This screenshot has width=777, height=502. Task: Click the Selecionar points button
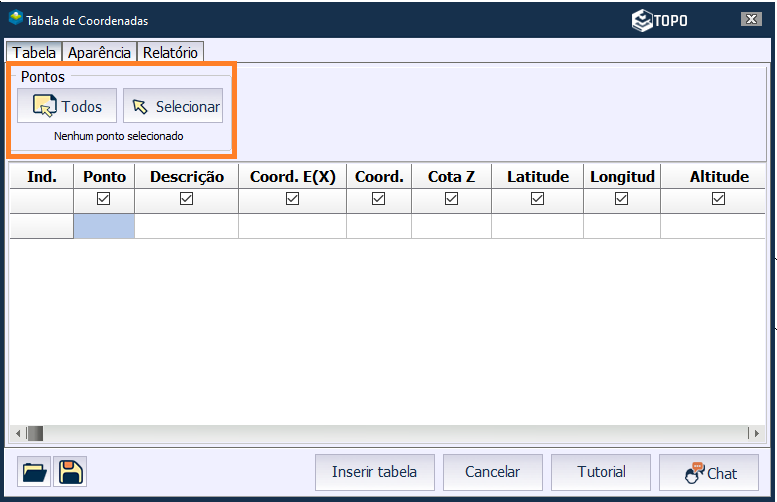point(173,106)
